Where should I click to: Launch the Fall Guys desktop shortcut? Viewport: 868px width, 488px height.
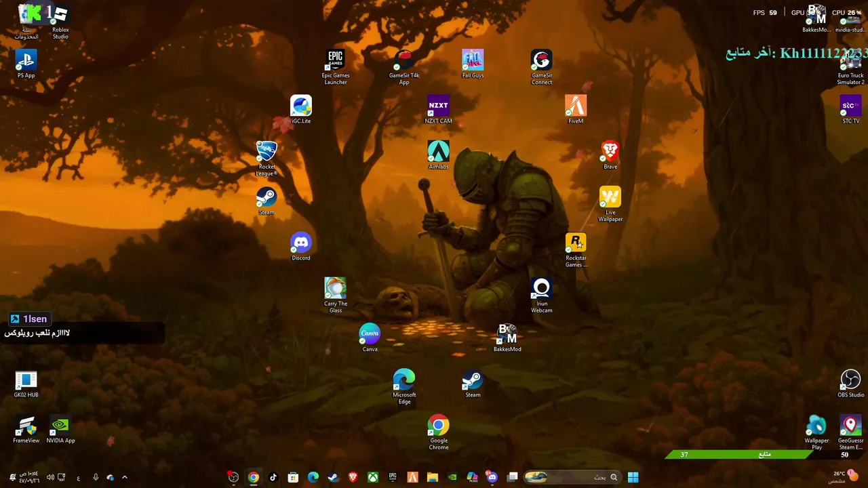(473, 64)
